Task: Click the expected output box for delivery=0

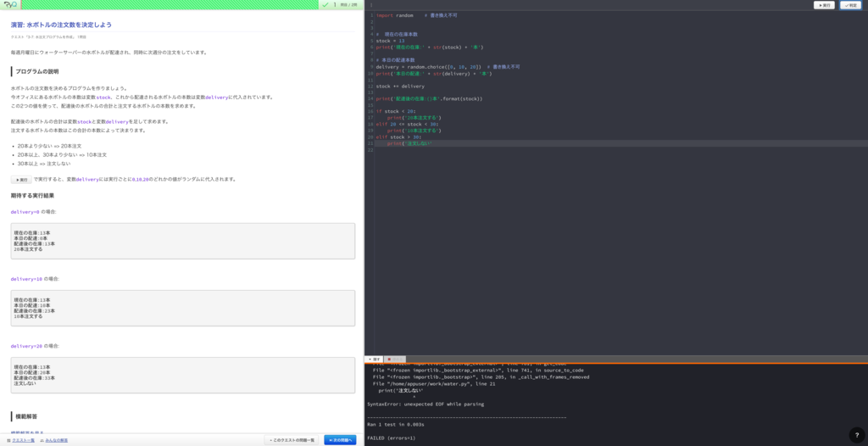Action: [183, 241]
